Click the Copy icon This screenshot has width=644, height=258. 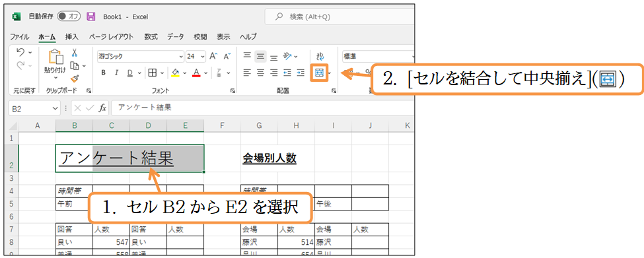pos(75,65)
